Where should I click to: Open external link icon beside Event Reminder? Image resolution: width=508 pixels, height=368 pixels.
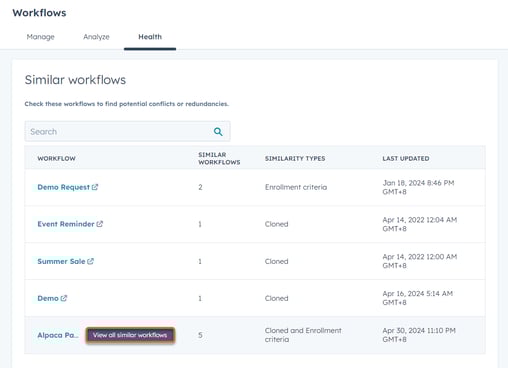click(x=100, y=224)
